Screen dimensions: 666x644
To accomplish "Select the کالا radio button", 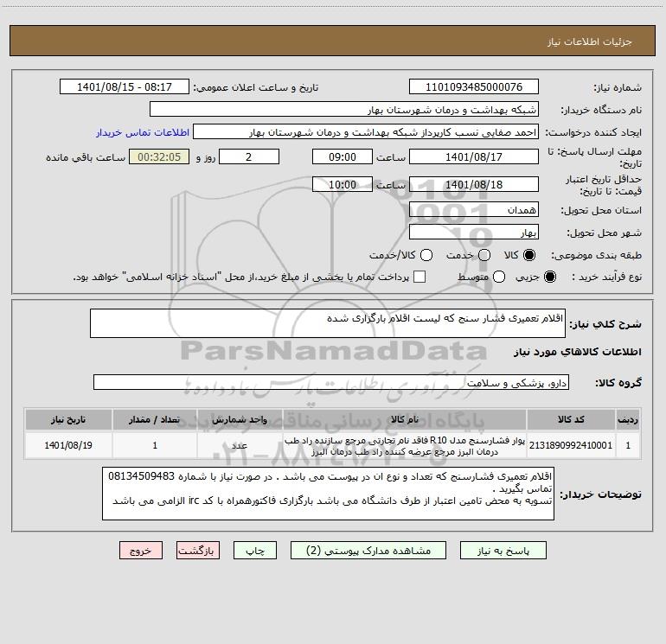I will pos(529,255).
